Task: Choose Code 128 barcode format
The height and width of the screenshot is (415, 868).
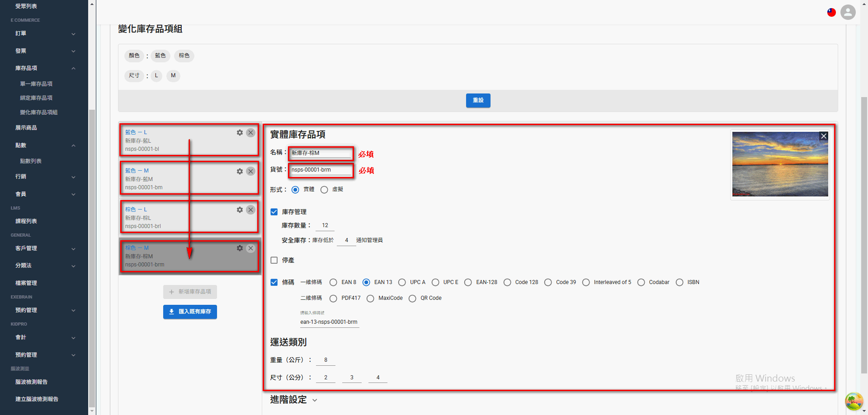Action: 507,282
